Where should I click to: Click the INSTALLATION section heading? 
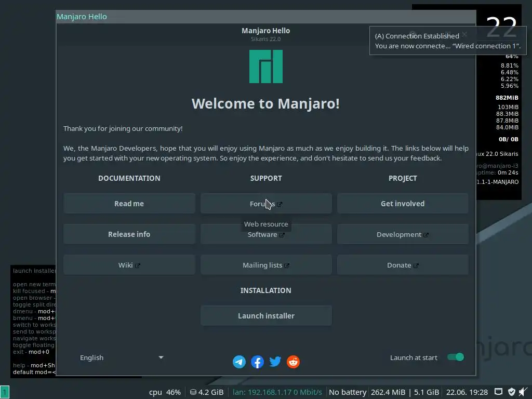point(266,290)
